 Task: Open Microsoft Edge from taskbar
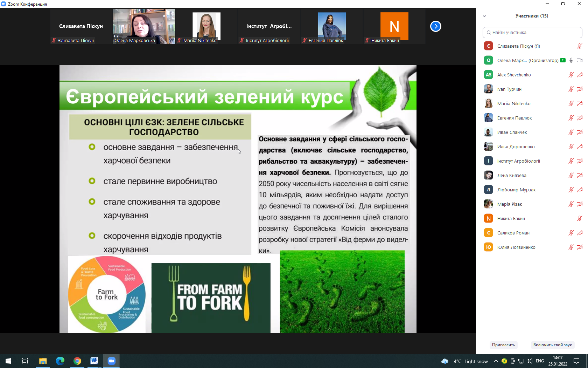pos(60,361)
